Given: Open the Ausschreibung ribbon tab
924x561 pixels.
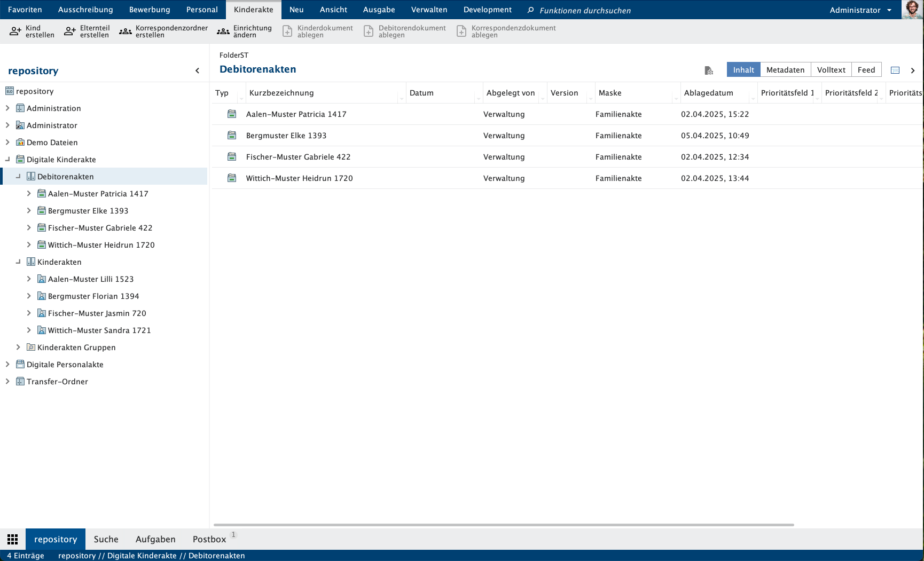Looking at the screenshot, I should (x=85, y=10).
